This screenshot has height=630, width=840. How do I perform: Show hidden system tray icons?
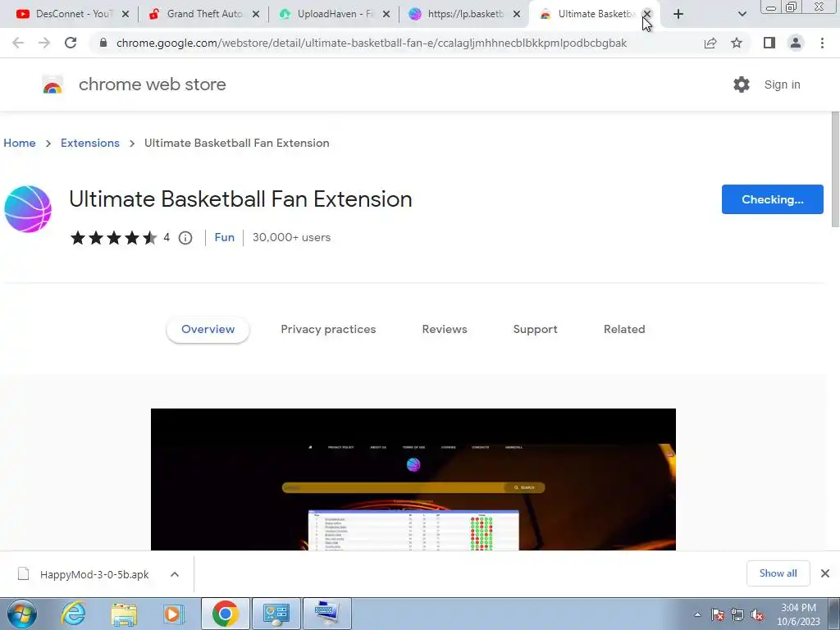(x=697, y=614)
